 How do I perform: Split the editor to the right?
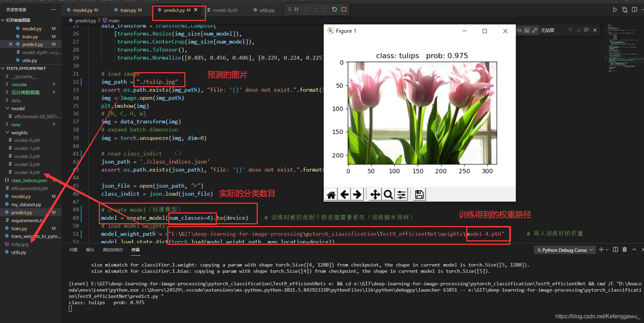coord(634,10)
